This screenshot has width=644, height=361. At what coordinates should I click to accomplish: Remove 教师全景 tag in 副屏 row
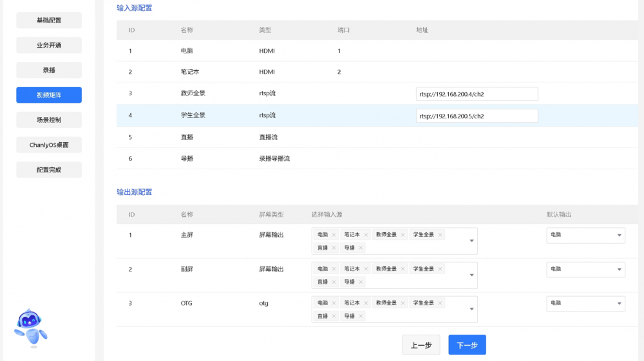[402, 269]
